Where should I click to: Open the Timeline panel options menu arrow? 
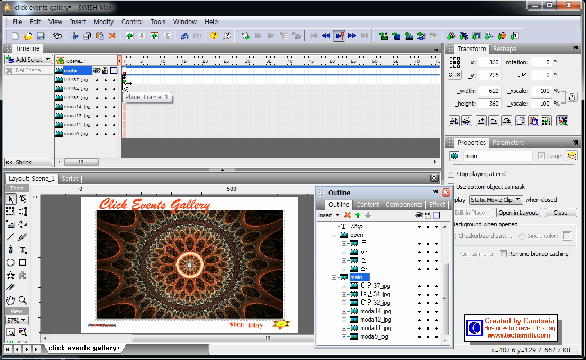(436, 49)
